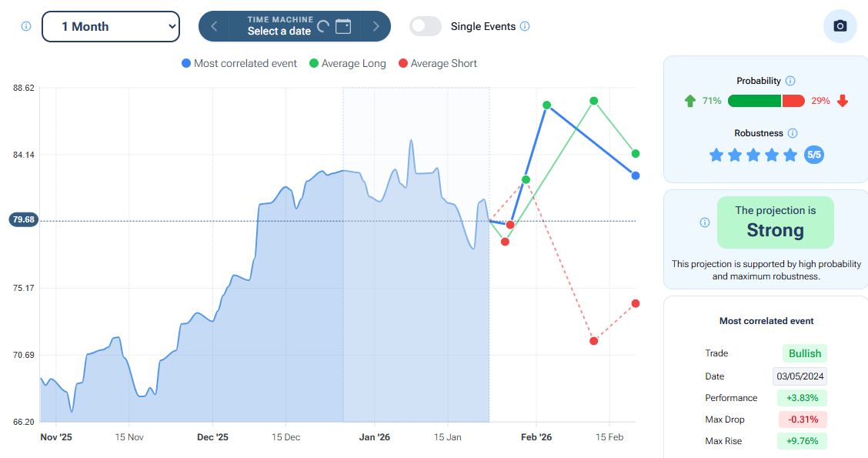This screenshot has height=458, width=868.
Task: Go to previous date in Time Machine
Action: point(214,26)
